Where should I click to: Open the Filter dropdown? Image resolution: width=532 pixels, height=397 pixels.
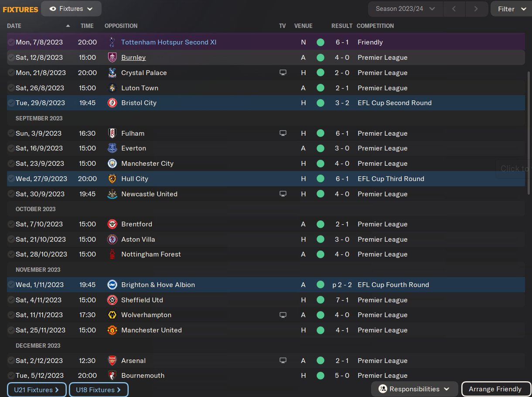(x=512, y=9)
